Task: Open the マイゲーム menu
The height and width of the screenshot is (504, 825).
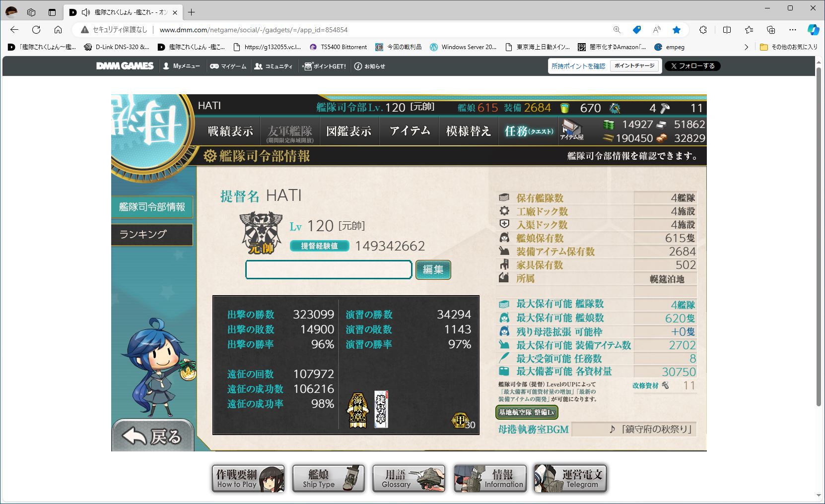Action: click(x=228, y=66)
